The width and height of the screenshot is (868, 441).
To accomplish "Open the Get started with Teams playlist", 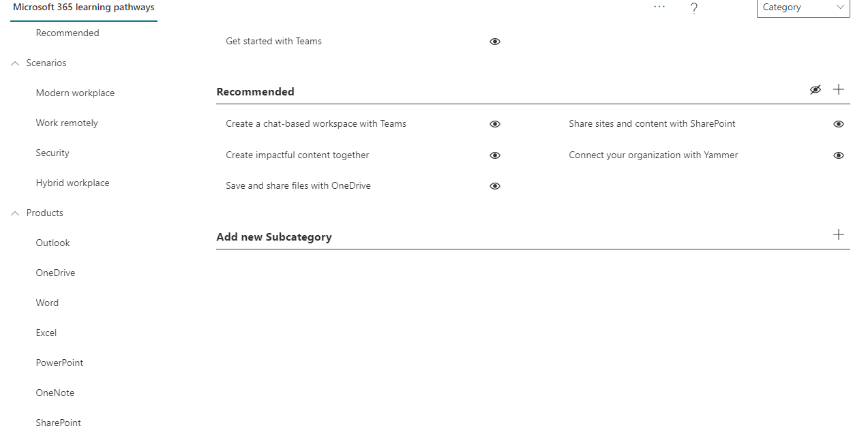I will click(273, 41).
